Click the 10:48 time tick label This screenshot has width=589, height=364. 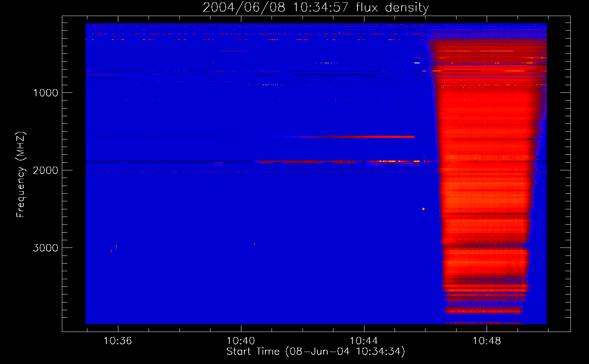[x=487, y=341]
